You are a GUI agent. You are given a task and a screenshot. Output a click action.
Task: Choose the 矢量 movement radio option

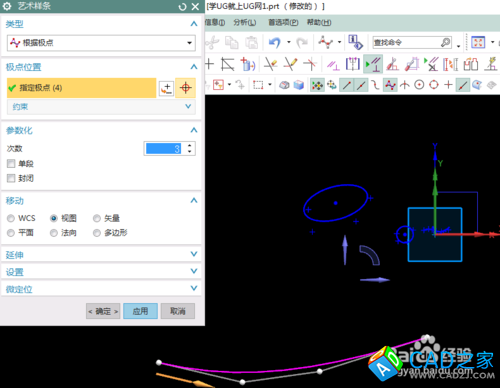pos(97,218)
